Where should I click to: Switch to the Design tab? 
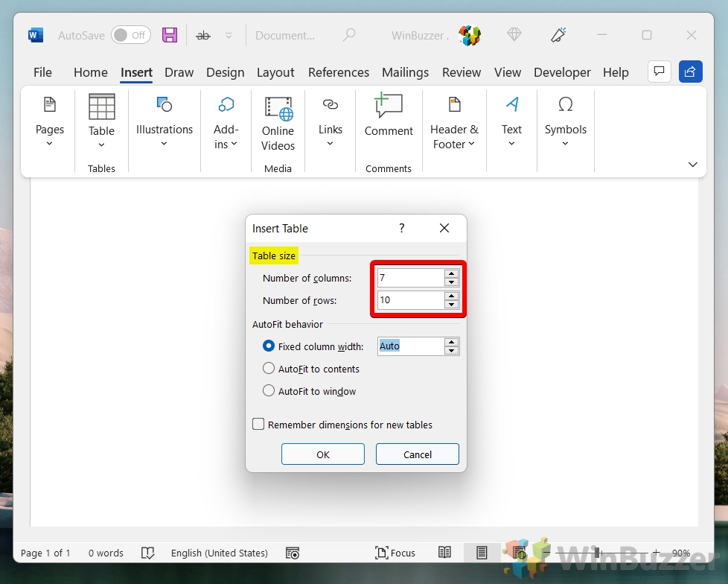(x=226, y=72)
